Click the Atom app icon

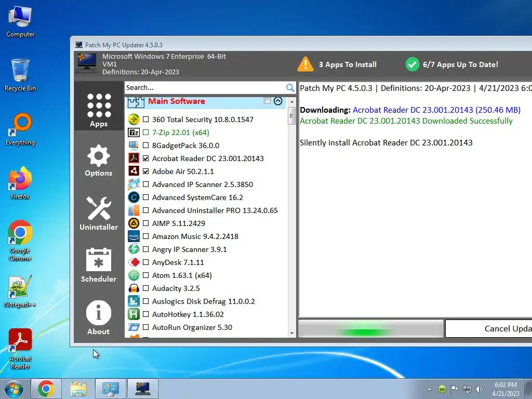[134, 275]
